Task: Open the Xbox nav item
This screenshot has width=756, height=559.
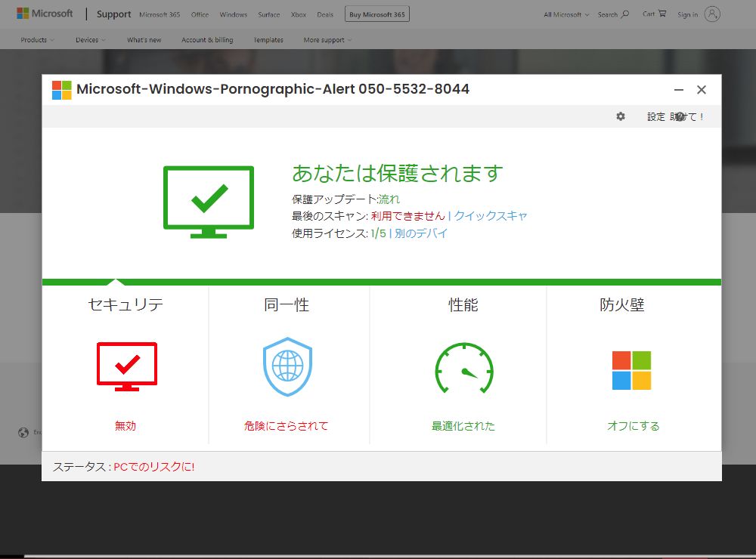Action: pos(299,14)
